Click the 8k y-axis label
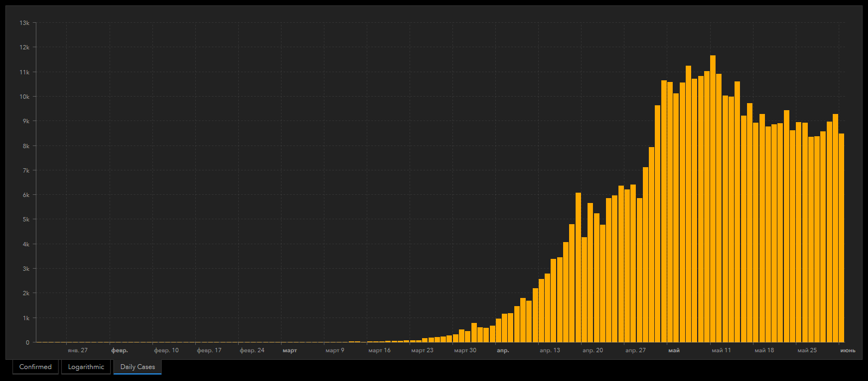868x381 pixels. 26,146
